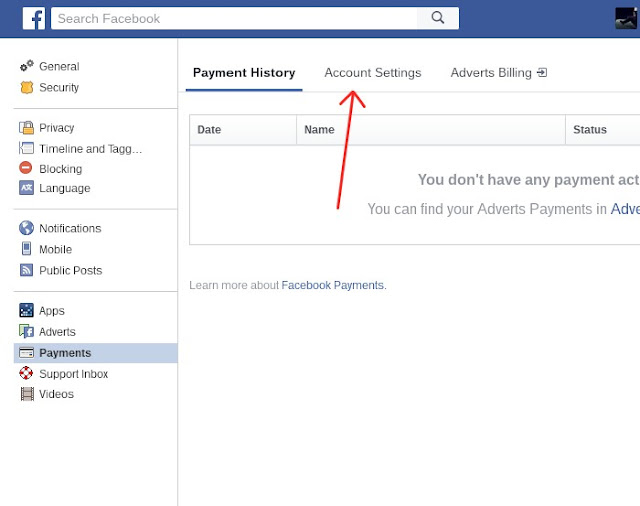
Task: Click the Security badge icon
Action: click(x=27, y=87)
